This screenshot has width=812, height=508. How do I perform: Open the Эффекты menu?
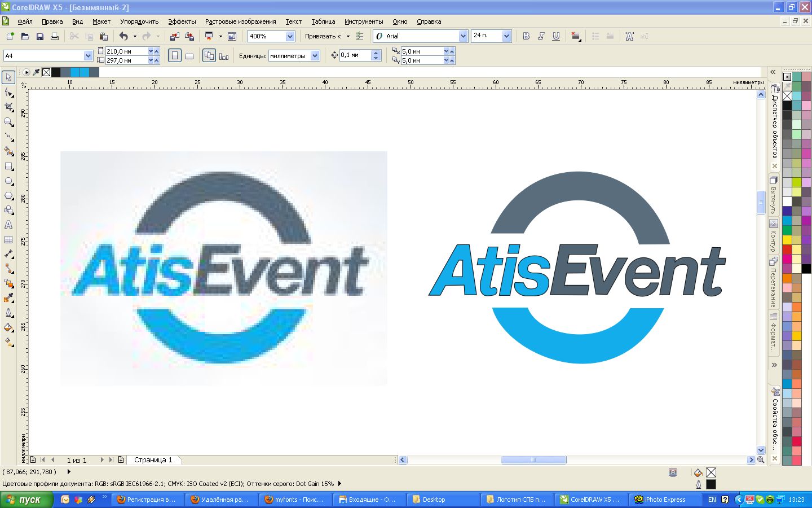pyautogui.click(x=182, y=21)
